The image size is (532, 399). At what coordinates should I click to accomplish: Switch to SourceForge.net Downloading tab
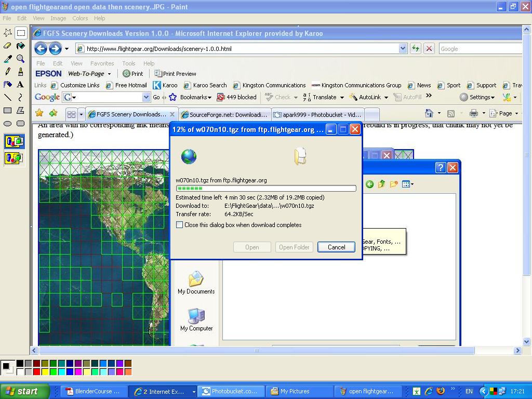[225, 115]
